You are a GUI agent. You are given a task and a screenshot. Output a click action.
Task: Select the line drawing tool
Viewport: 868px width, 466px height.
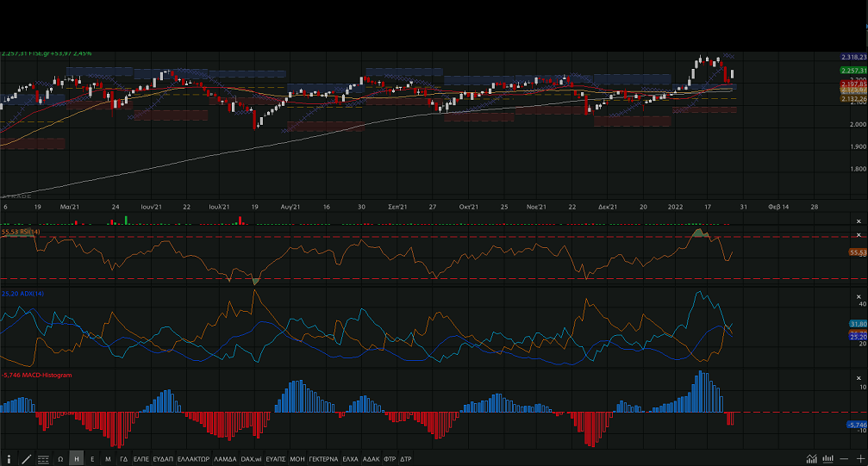[26, 459]
